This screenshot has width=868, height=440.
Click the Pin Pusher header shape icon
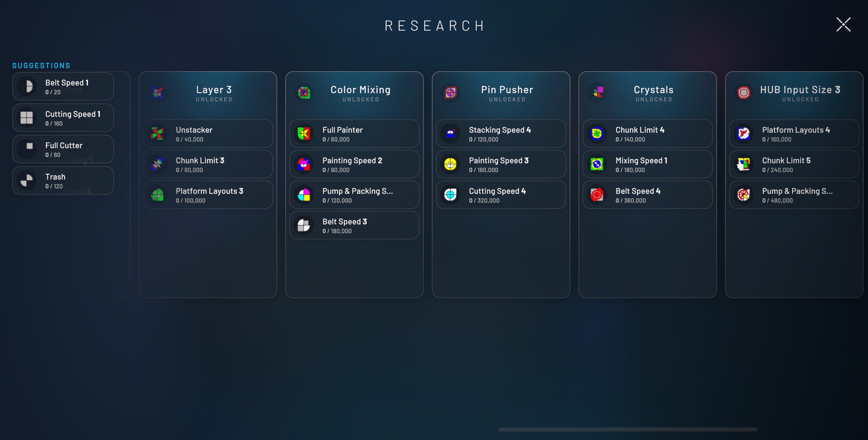pyautogui.click(x=451, y=92)
